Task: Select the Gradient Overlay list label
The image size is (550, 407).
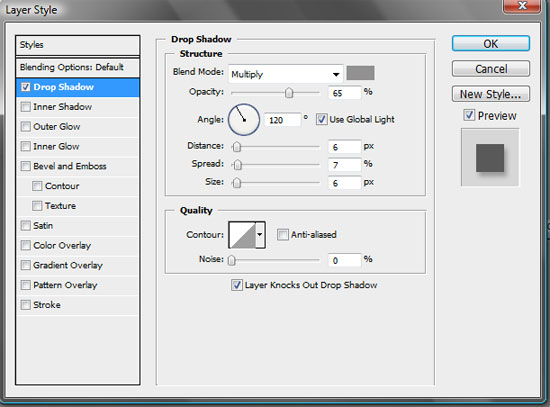Action: coord(68,265)
